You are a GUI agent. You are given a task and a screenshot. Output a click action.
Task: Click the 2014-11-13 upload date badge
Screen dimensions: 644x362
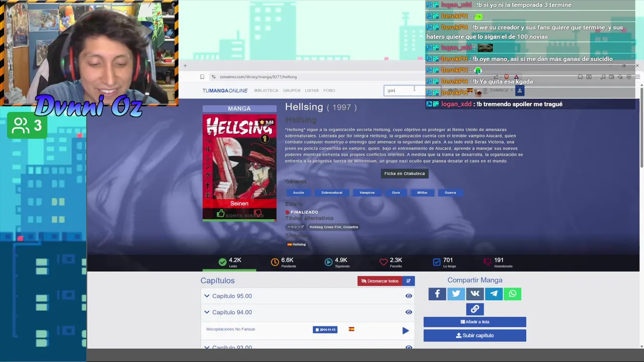[325, 330]
